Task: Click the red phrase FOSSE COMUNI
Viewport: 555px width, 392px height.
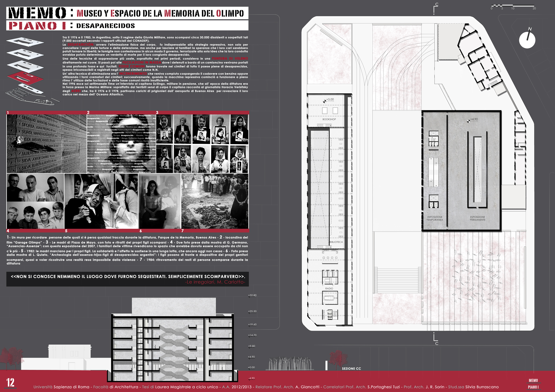Action: 132,66
